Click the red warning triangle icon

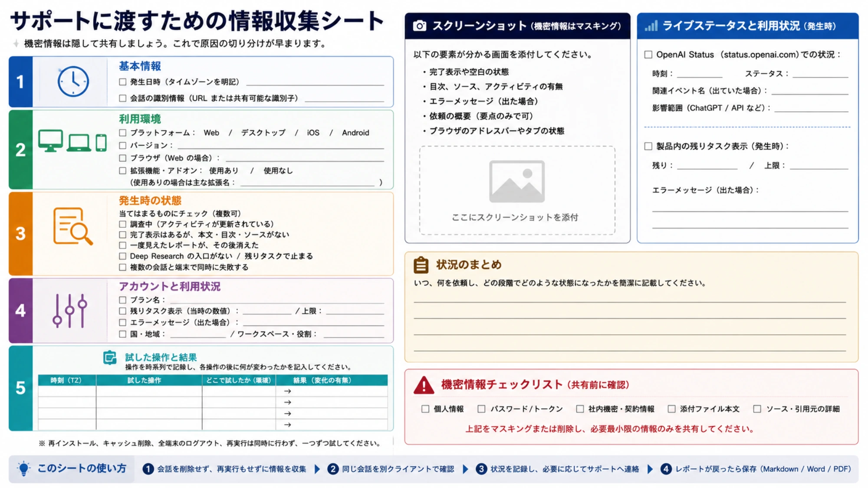[x=424, y=385]
